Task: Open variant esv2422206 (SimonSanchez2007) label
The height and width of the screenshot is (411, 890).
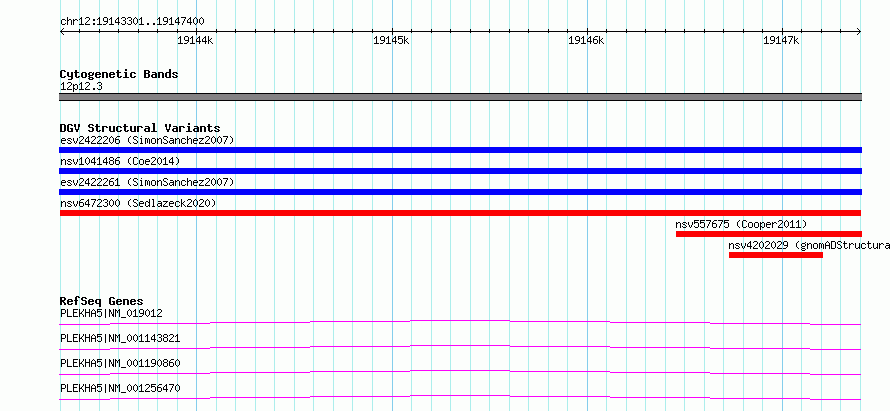Action: (146, 140)
